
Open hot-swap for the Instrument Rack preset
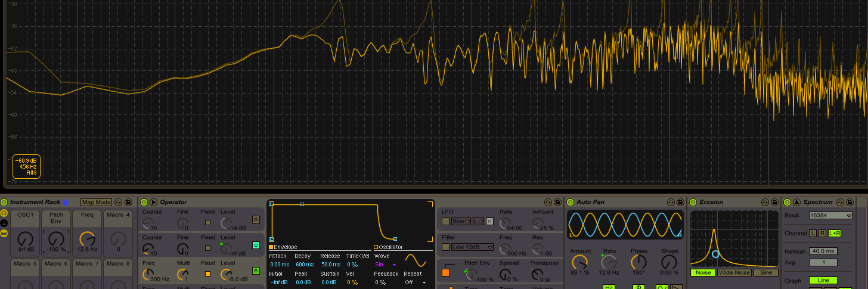pos(119,203)
